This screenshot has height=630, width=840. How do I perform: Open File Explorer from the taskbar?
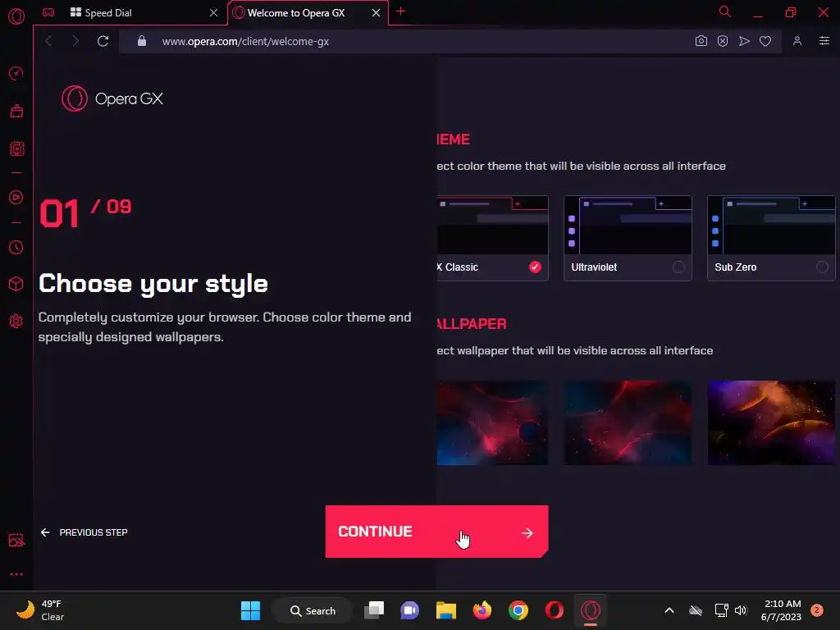click(445, 610)
